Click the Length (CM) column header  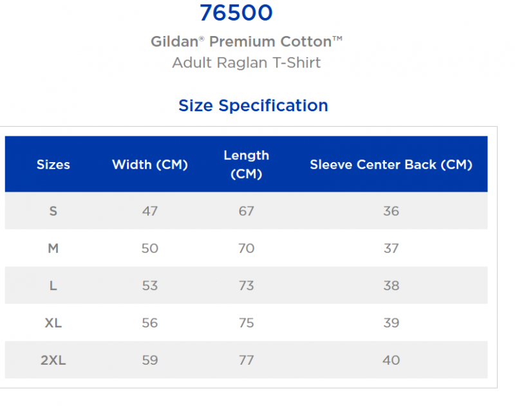[x=247, y=165]
